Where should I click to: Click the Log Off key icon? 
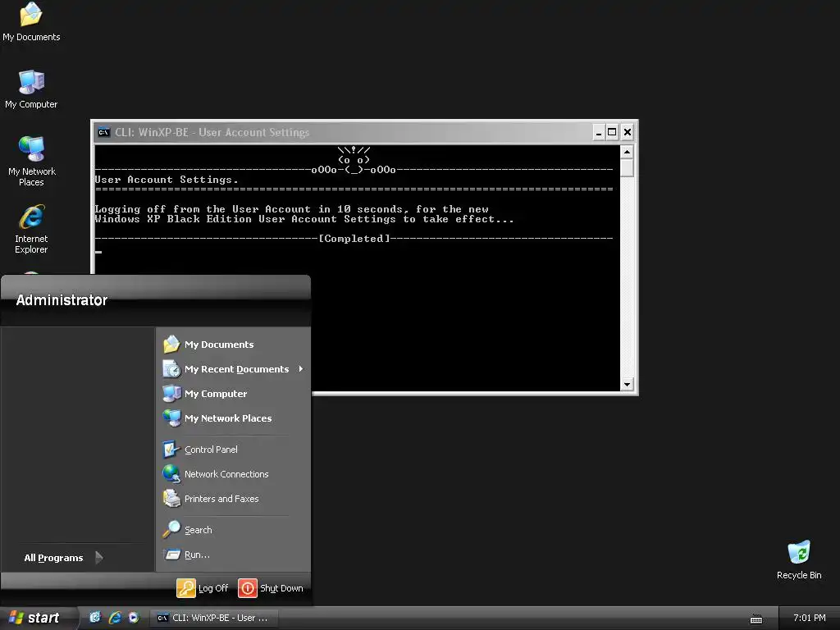(186, 587)
